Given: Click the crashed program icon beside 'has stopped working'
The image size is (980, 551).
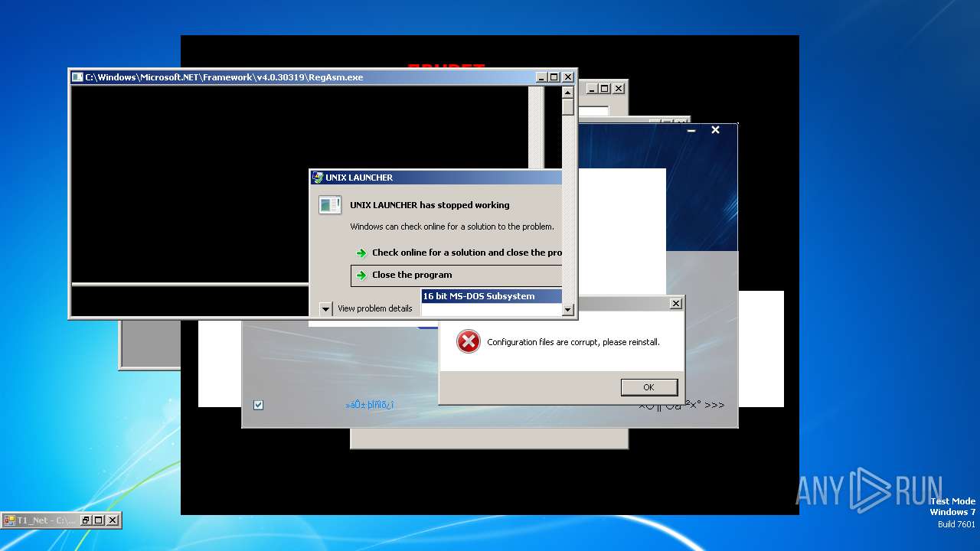Looking at the screenshot, I should point(330,205).
